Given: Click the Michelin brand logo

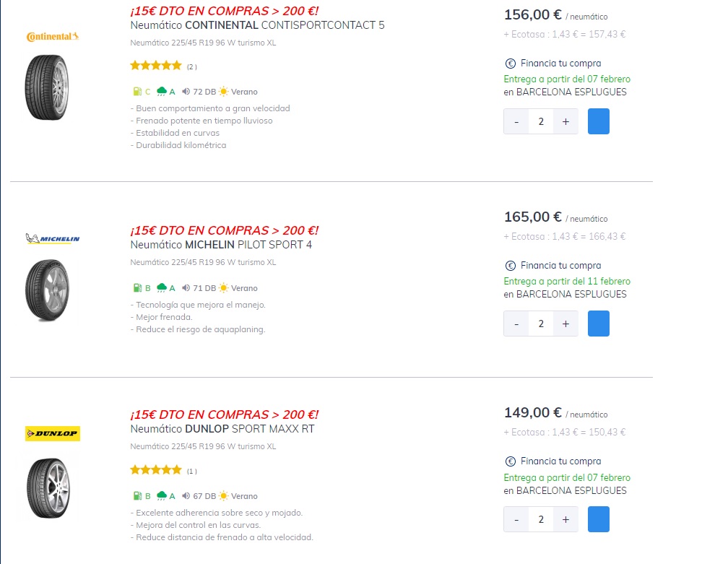Looking at the screenshot, I should 53,238.
